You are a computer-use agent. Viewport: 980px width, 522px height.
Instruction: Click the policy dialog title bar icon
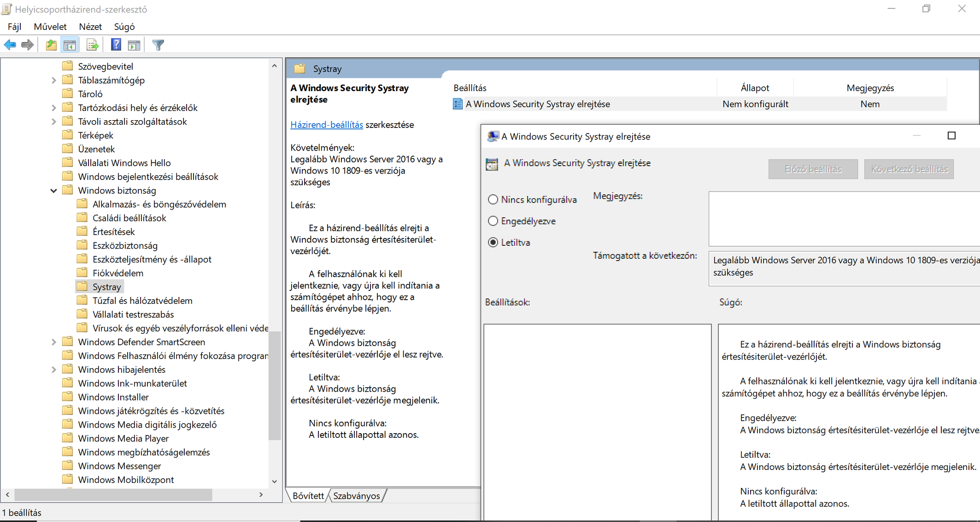[x=493, y=136]
